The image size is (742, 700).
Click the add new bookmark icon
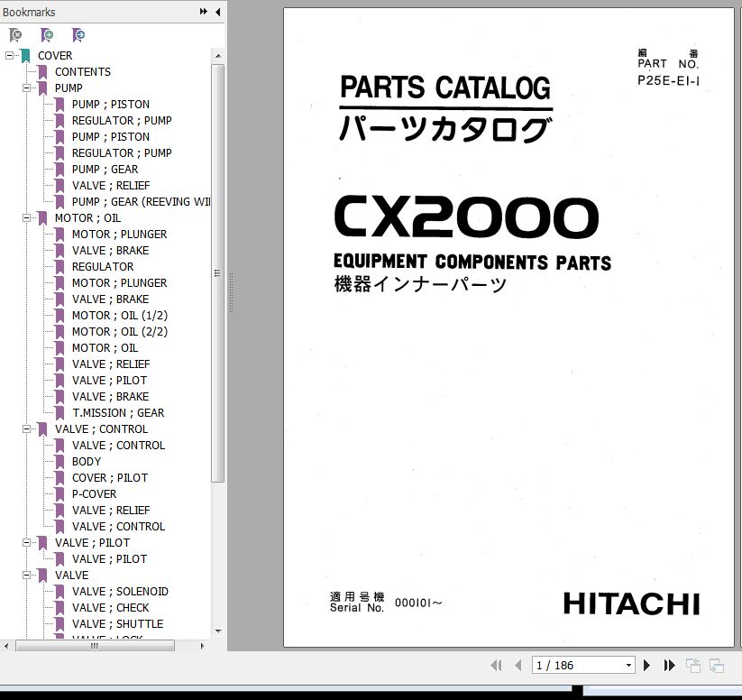[x=47, y=35]
